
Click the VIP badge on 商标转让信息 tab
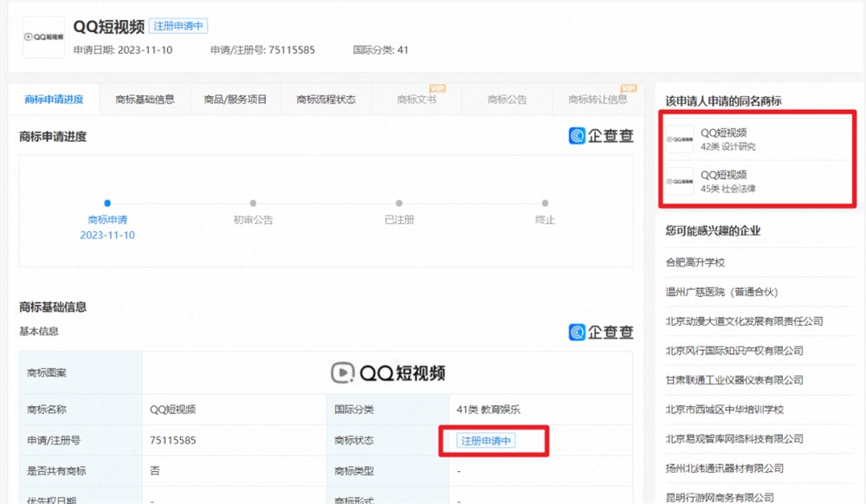pyautogui.click(x=629, y=87)
